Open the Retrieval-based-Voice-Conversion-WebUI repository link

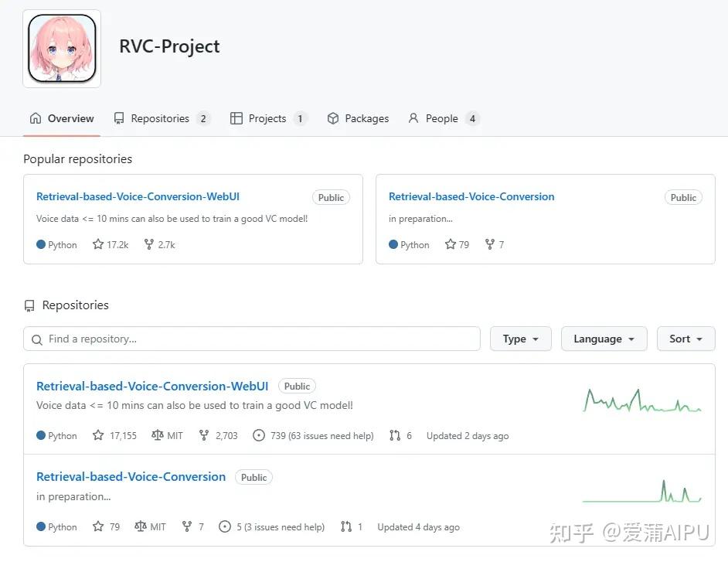coord(151,386)
